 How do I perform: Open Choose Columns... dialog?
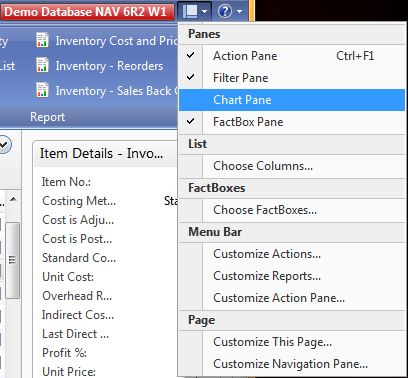pyautogui.click(x=292, y=166)
